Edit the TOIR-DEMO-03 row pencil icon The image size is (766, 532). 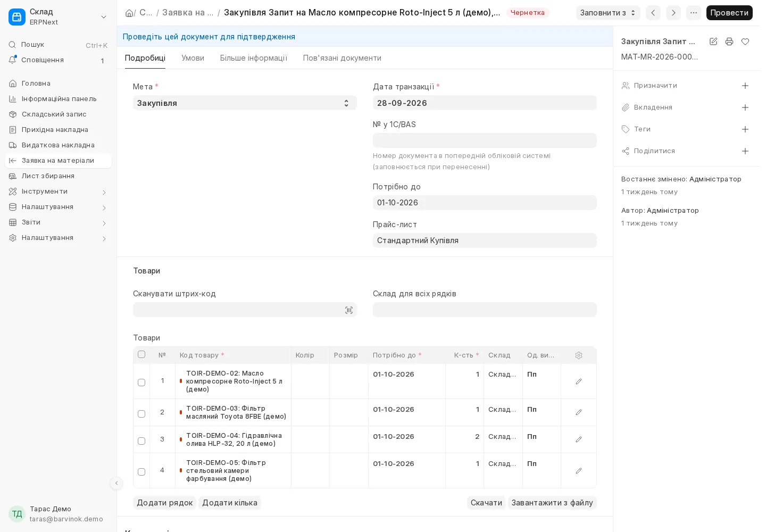click(x=579, y=412)
